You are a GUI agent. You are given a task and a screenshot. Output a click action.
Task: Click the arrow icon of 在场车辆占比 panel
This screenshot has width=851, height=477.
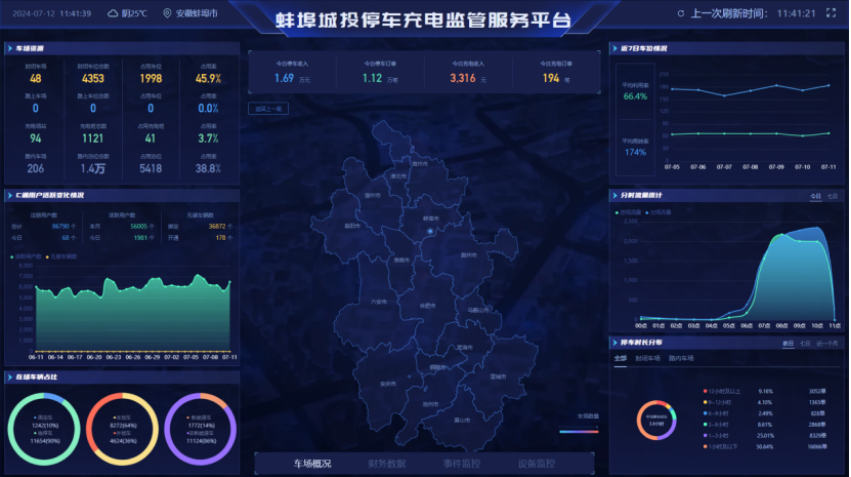pyautogui.click(x=10, y=376)
